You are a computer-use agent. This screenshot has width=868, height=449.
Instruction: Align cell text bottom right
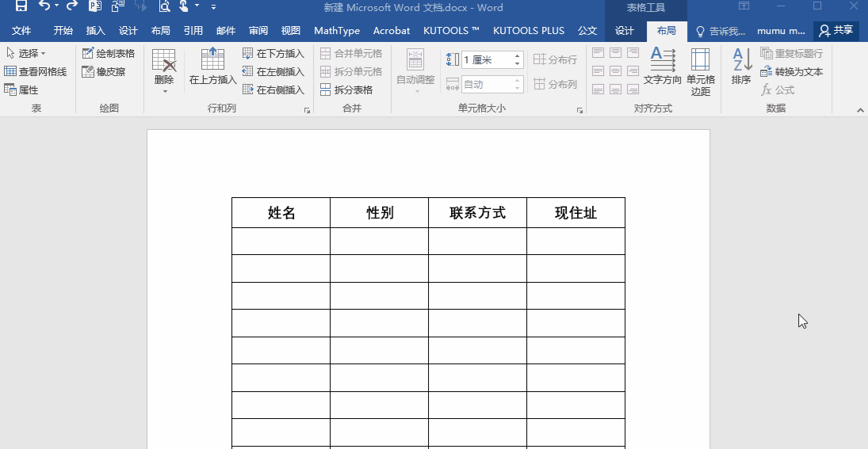(x=633, y=89)
